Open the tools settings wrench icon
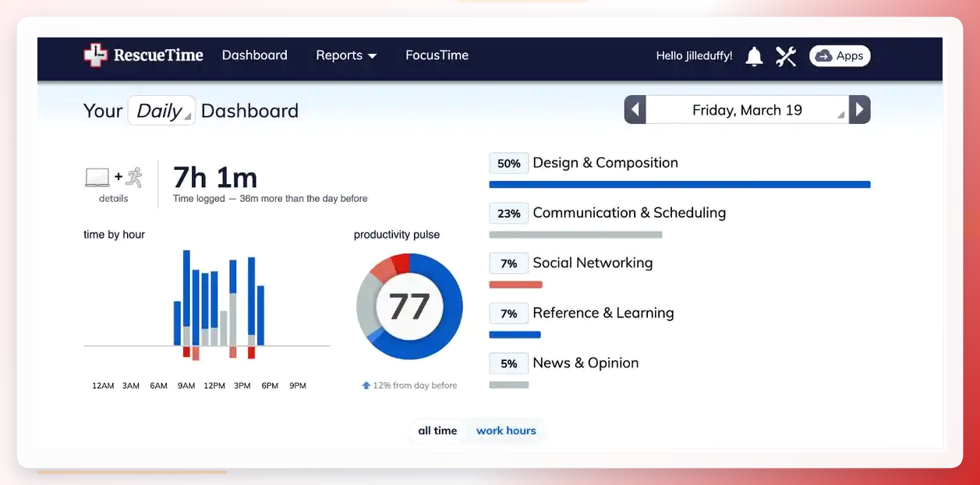The image size is (980, 485). (x=786, y=56)
